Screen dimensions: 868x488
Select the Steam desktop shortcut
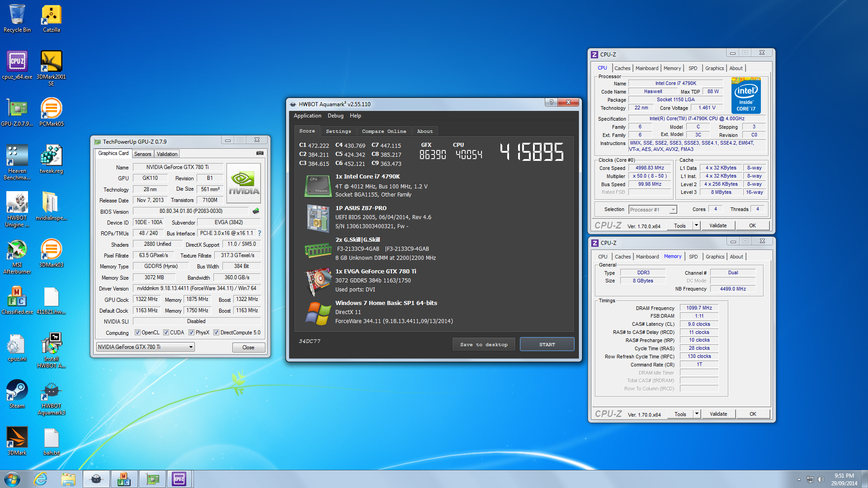tap(17, 394)
